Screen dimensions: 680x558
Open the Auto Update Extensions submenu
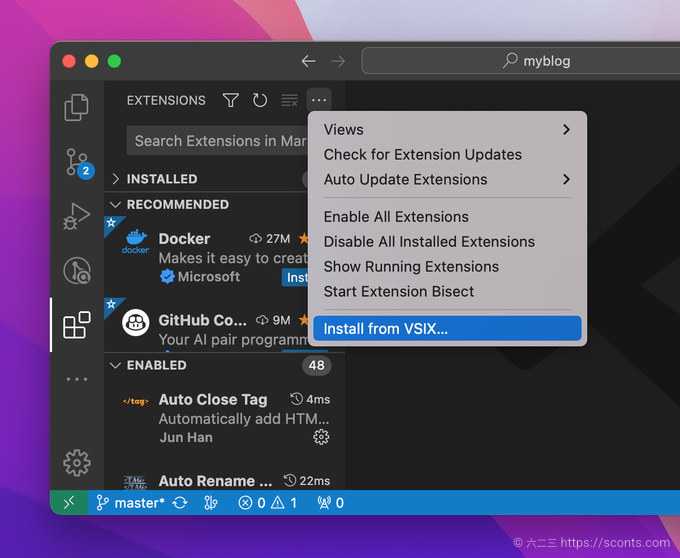pos(447,179)
